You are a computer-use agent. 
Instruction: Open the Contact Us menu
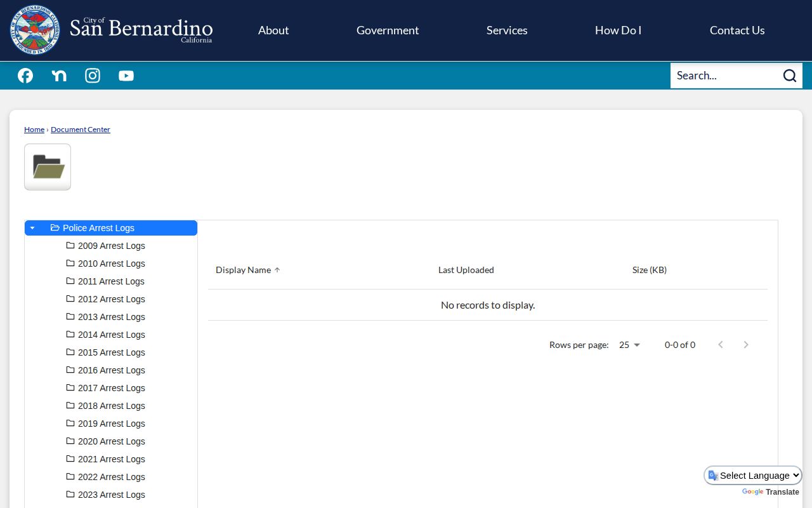coord(737,30)
